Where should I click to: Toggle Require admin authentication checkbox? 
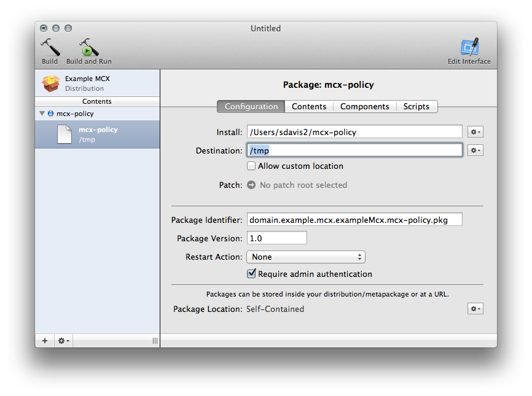pos(251,274)
